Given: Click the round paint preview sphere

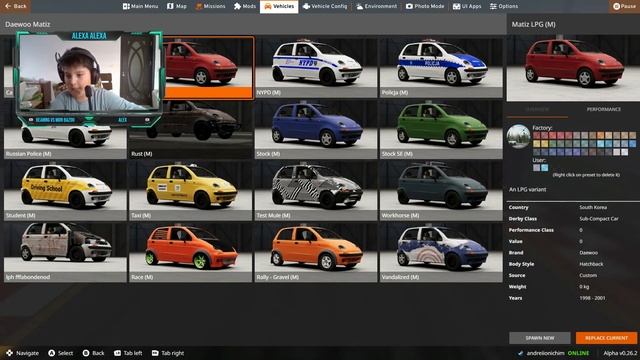Looking at the screenshot, I should (518, 136).
